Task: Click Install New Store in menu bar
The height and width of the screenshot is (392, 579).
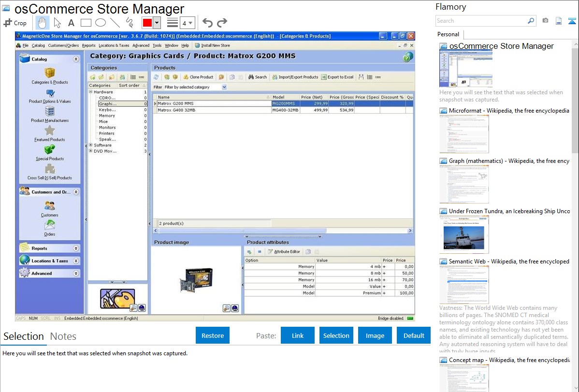Action: pyautogui.click(x=212, y=45)
